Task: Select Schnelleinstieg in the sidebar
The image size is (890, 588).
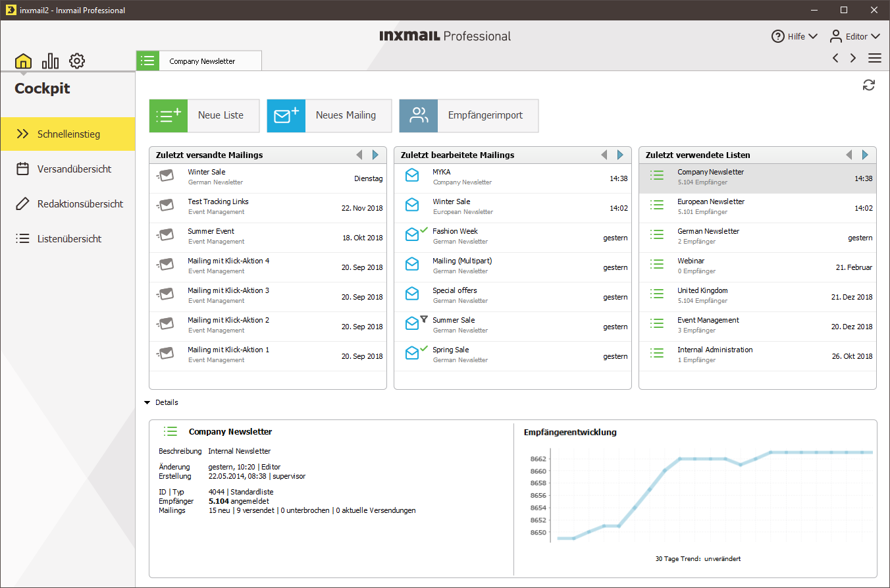Action: point(68,134)
